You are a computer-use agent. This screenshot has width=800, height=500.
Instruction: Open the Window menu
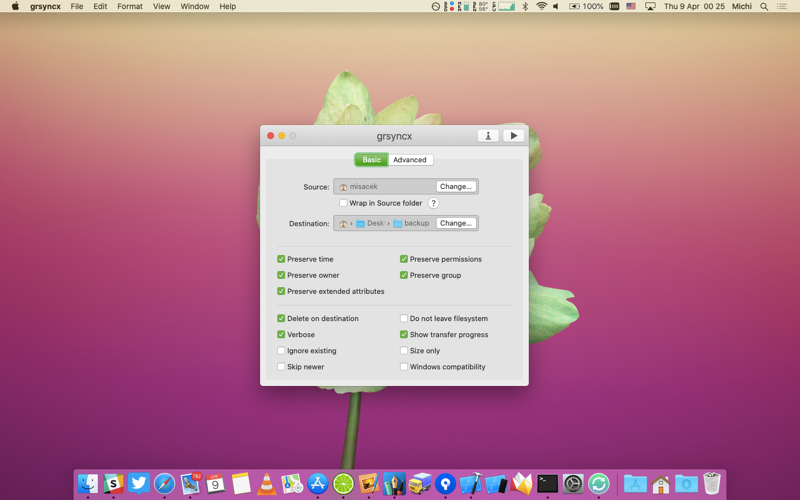(x=194, y=6)
